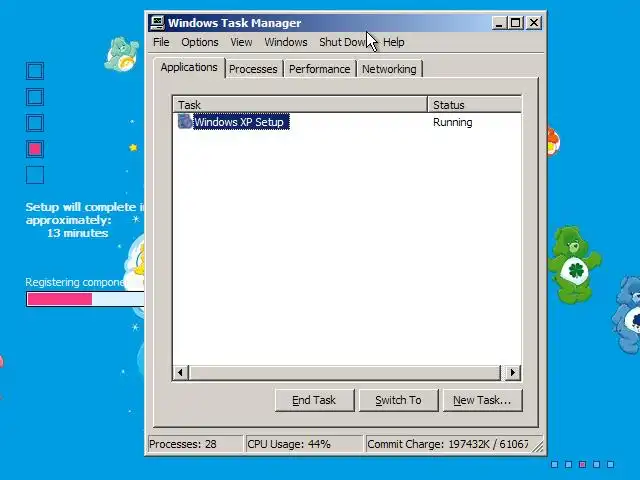
Task: Click the first setup step box
Action: point(35,71)
